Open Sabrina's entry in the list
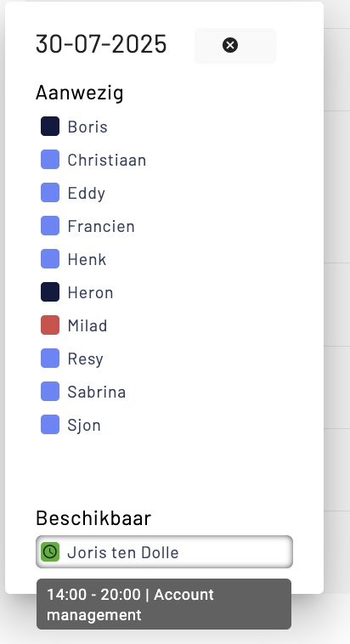350x644 pixels. [x=97, y=392]
